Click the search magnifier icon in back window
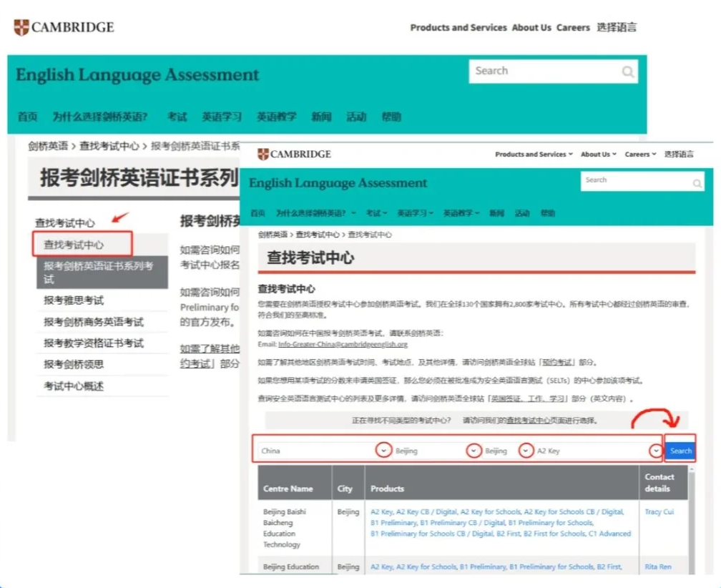The image size is (721, 588). pos(627,72)
